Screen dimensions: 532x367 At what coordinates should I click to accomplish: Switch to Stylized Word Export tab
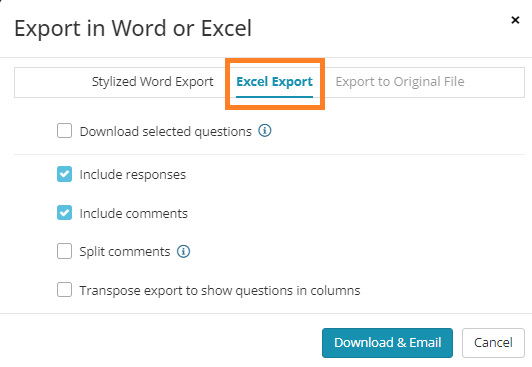tap(153, 82)
